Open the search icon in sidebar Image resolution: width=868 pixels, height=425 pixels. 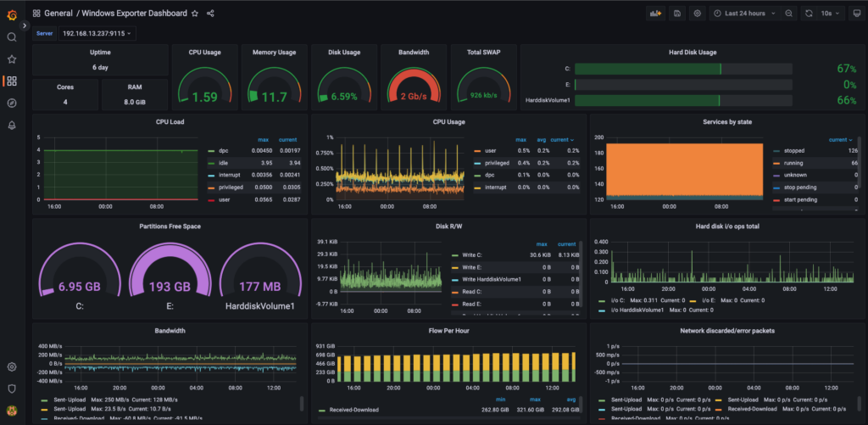coord(12,37)
